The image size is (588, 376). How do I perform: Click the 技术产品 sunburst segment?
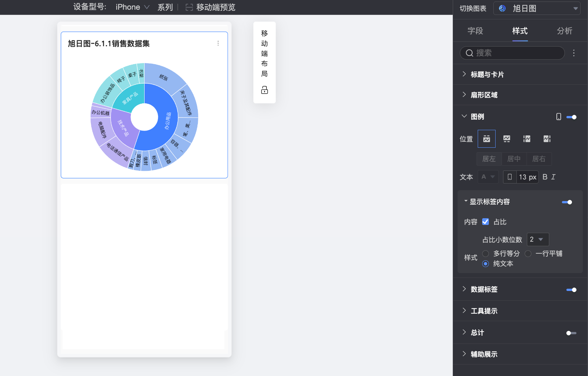coord(123,128)
